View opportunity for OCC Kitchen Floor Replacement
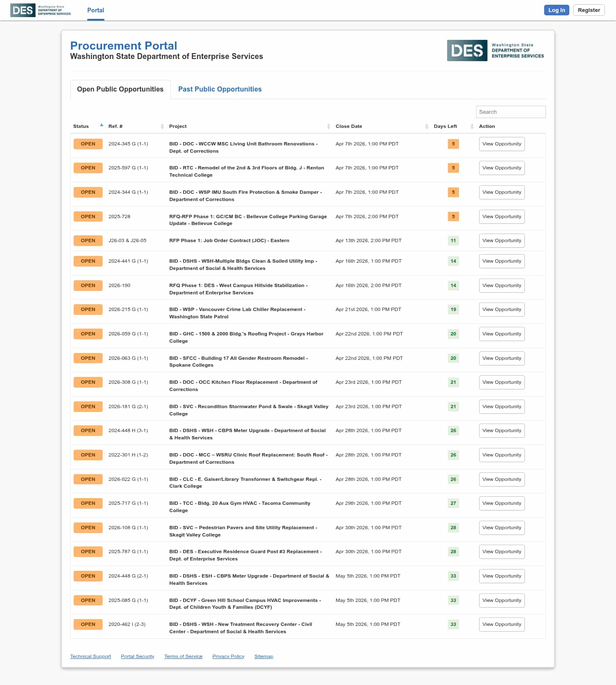Screen dimensions: 616x685 pyautogui.click(x=502, y=382)
